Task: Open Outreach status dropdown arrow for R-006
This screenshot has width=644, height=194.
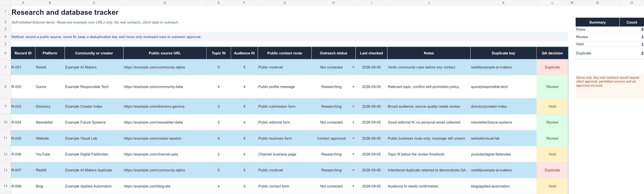Action: click(x=353, y=154)
